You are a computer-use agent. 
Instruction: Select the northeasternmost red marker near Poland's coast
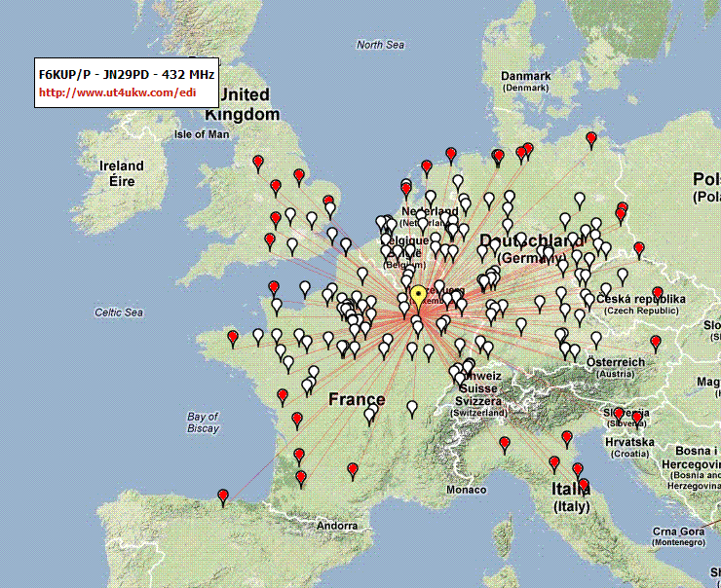(591, 140)
